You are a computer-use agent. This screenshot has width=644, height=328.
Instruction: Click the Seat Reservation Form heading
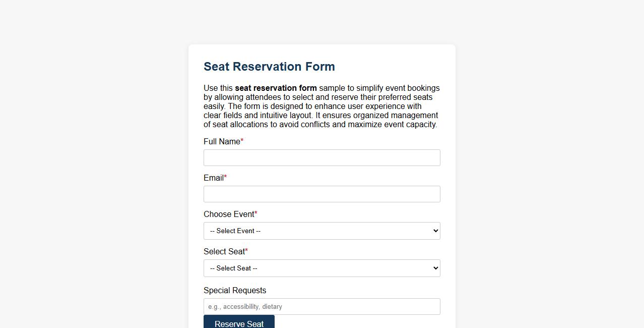[x=269, y=66]
